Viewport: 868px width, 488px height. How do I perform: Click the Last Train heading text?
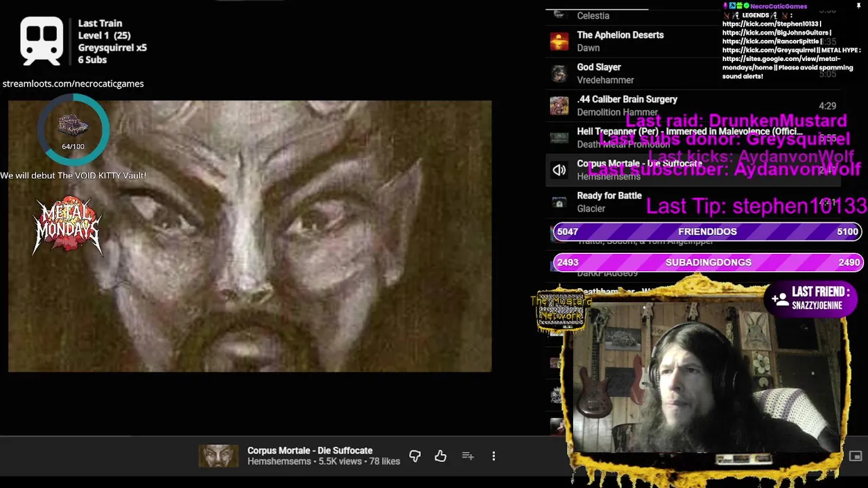tap(100, 24)
